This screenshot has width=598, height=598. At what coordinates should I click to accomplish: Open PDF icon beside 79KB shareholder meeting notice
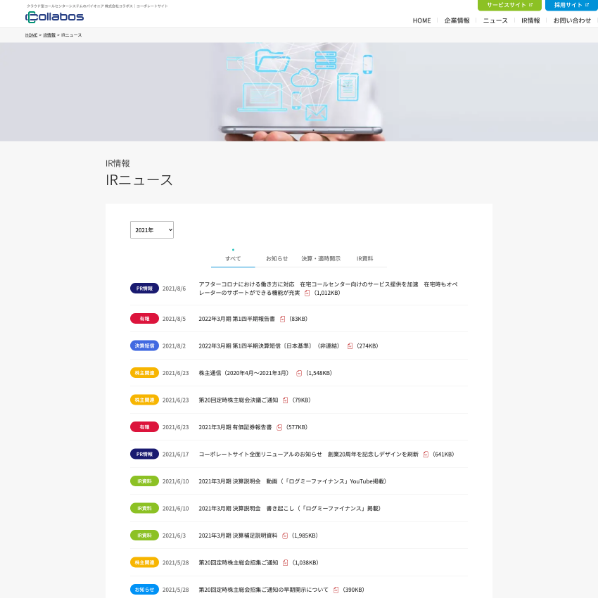[x=285, y=400]
